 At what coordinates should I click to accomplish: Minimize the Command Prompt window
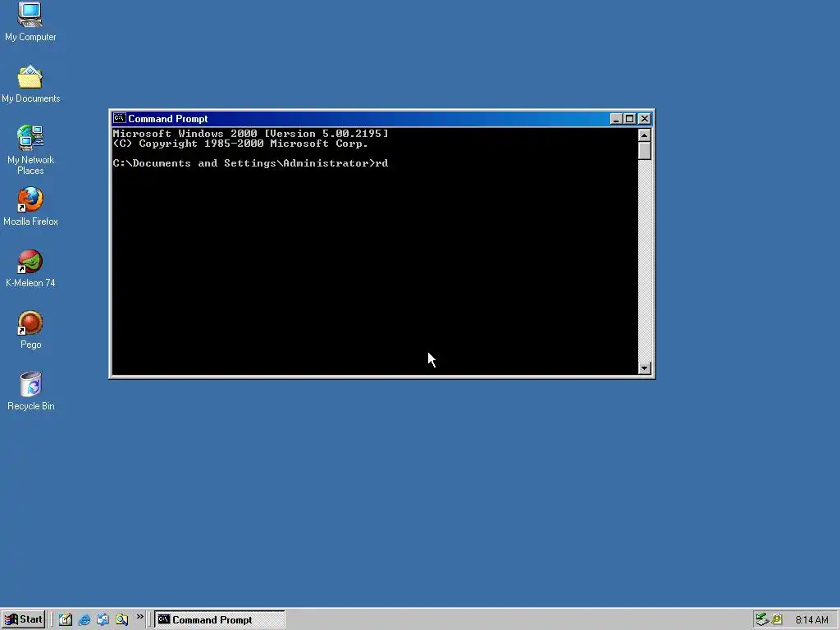pyautogui.click(x=616, y=119)
